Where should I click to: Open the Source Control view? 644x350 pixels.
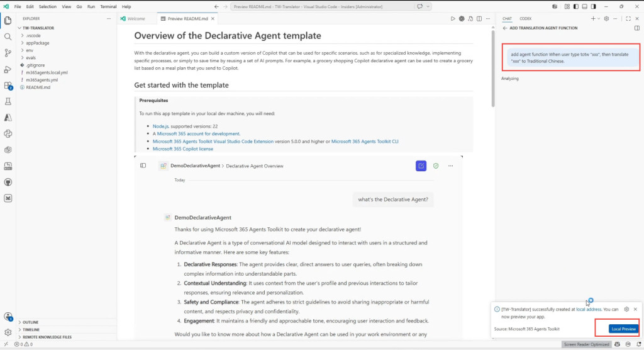tap(8, 53)
